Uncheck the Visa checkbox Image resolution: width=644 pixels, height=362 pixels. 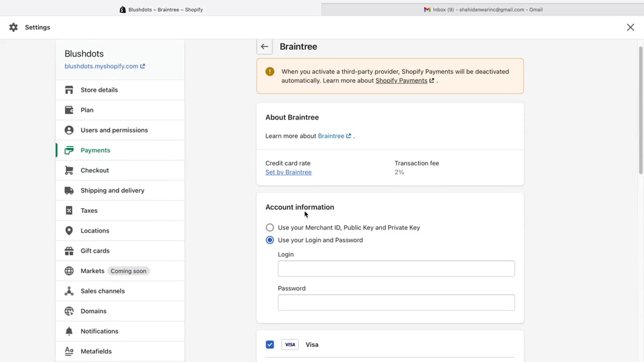(x=270, y=344)
